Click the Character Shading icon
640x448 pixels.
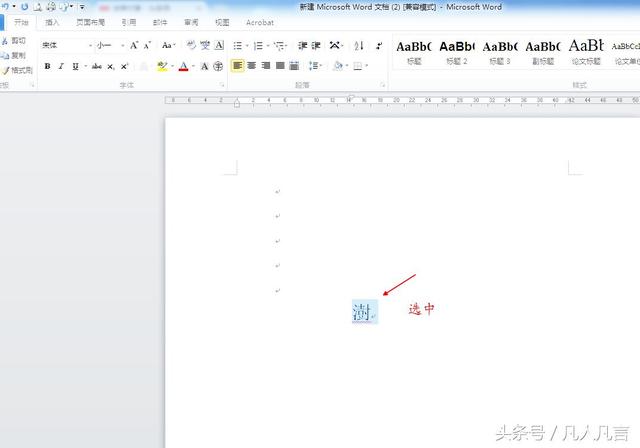tap(204, 66)
